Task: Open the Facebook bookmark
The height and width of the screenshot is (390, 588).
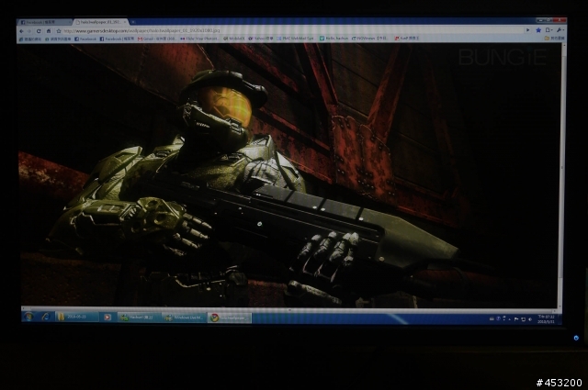Action: (85, 39)
